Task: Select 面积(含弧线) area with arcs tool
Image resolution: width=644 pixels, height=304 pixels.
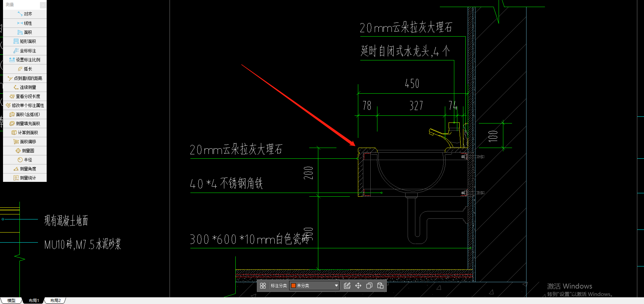Action: pos(25,114)
